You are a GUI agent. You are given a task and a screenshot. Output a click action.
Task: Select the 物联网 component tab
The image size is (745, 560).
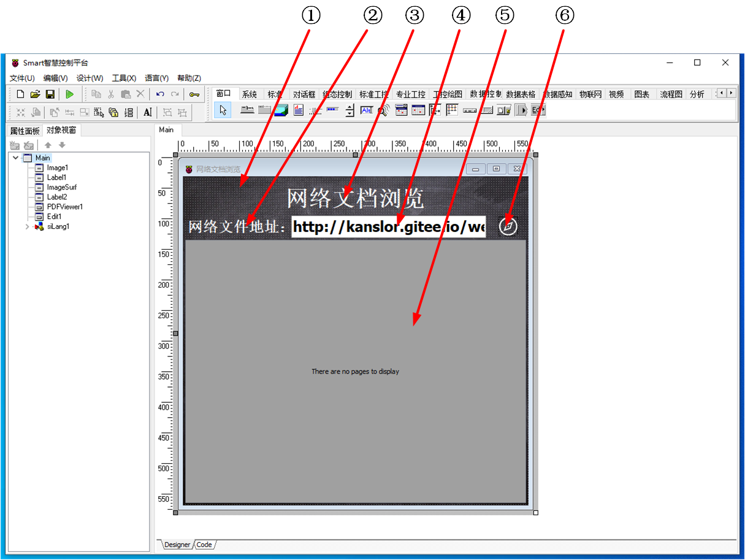pyautogui.click(x=590, y=94)
